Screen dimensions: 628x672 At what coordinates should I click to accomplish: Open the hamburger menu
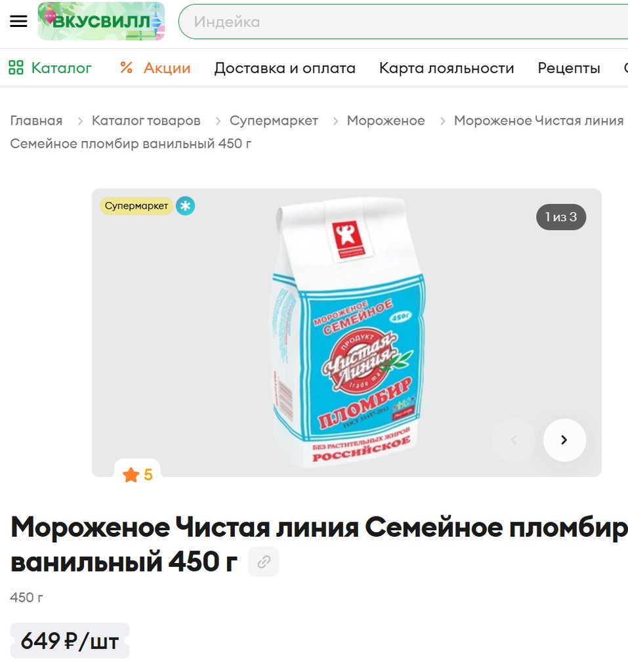point(18,21)
